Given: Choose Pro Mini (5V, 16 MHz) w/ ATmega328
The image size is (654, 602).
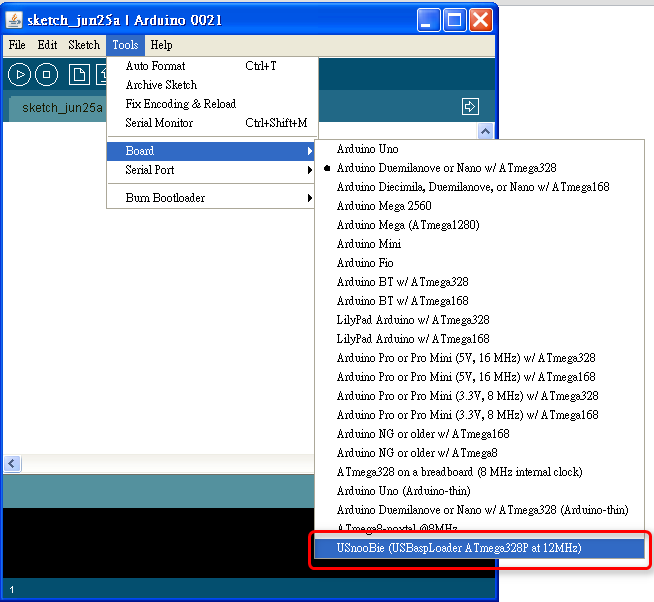Looking at the screenshot, I should click(480, 358).
